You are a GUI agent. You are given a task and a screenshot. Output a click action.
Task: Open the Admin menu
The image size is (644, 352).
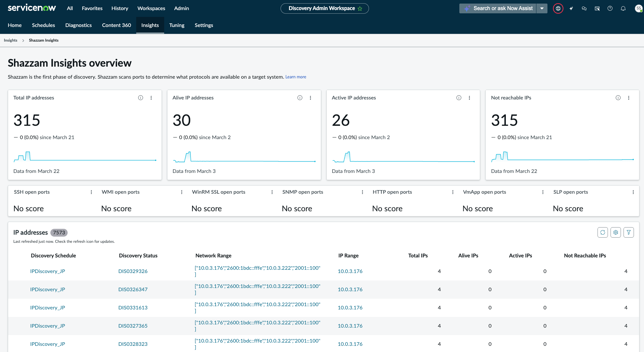(x=181, y=8)
